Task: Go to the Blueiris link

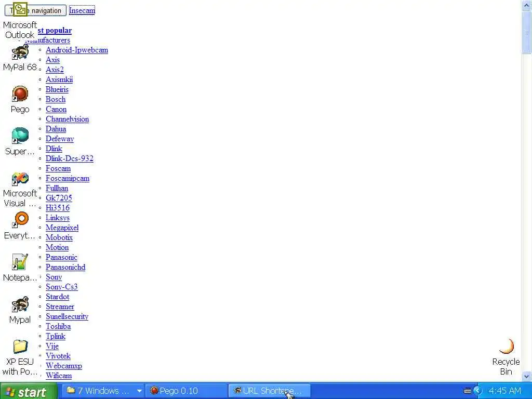Action: [57, 89]
